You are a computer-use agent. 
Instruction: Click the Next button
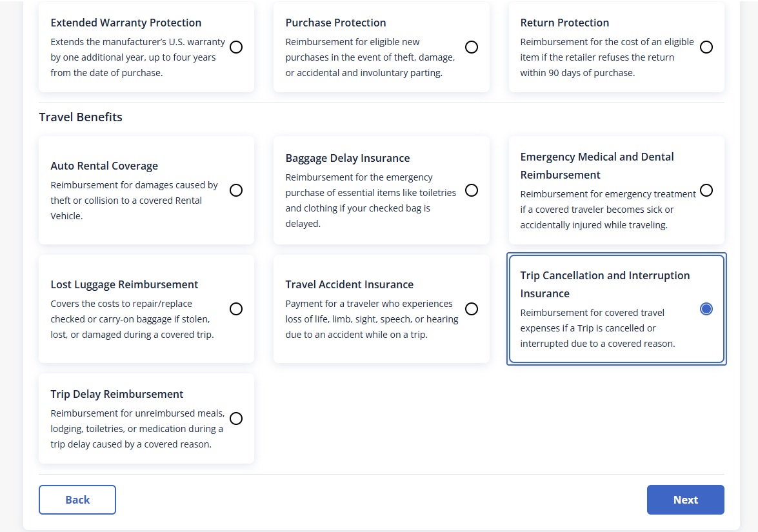click(x=685, y=500)
